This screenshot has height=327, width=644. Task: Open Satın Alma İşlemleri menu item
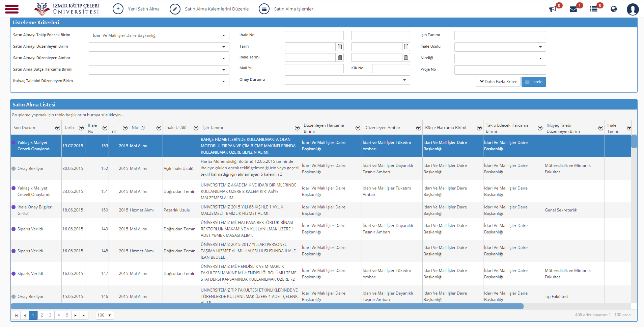click(286, 9)
